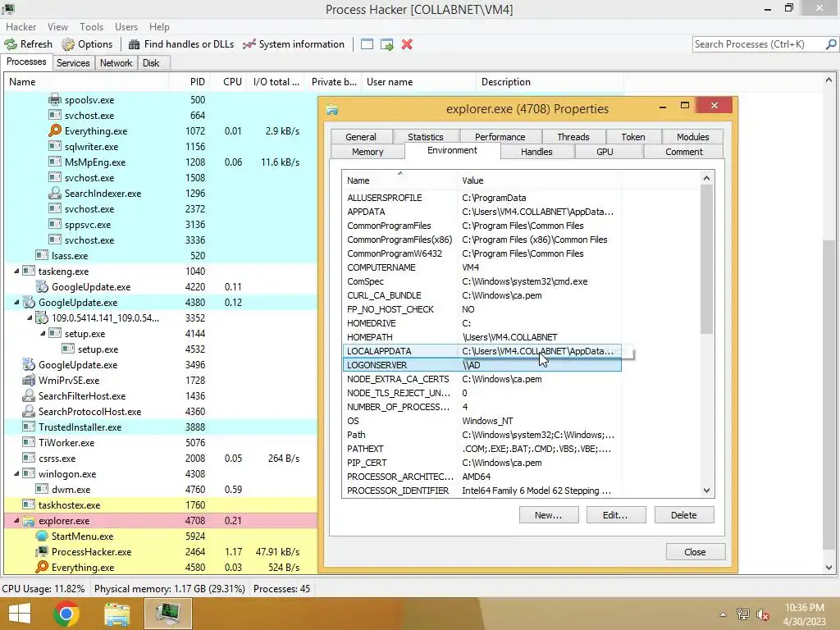This screenshot has height=630, width=840.
Task: Click the Process Hacker taskbar icon
Action: pos(168,614)
